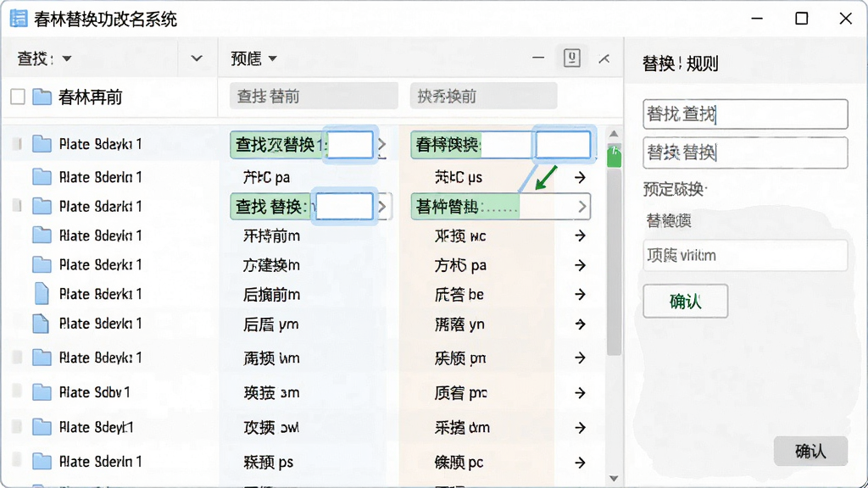Toggle checkbox of Rlate Bdeykı 1 row
The width and height of the screenshot is (868, 488).
point(17,358)
